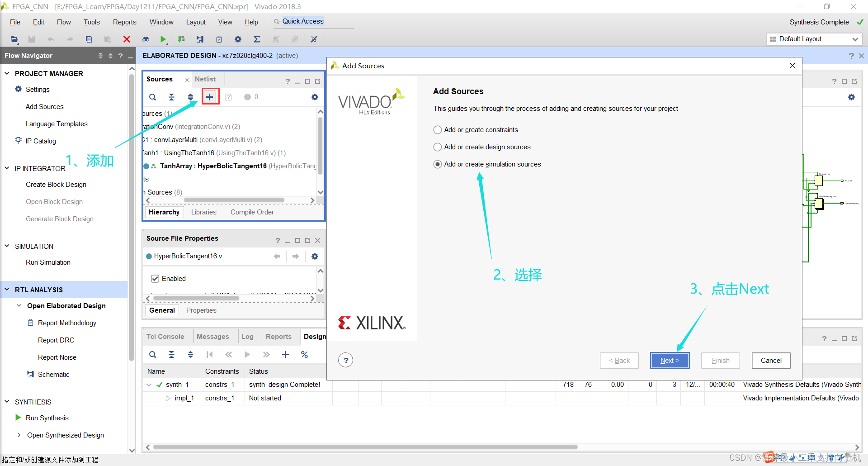Open Language Templates

[x=57, y=124]
